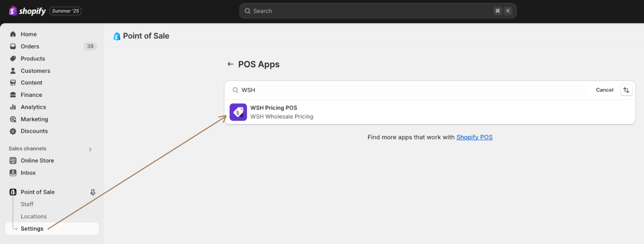Pin the Point of Sale channel

93,192
